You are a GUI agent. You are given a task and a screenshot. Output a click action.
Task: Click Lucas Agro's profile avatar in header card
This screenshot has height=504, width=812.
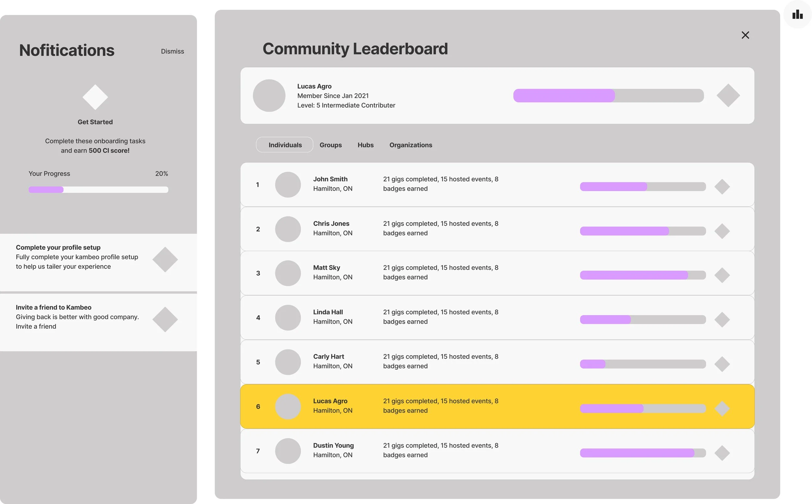[x=269, y=95]
